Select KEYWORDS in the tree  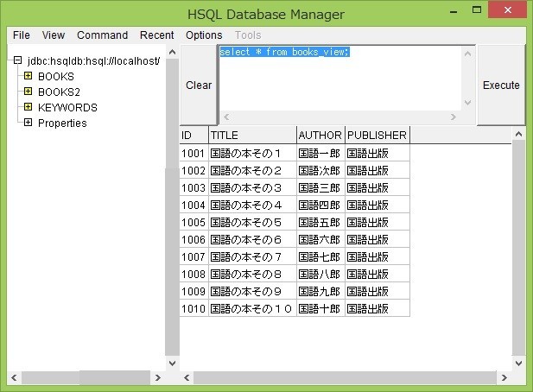(67, 108)
